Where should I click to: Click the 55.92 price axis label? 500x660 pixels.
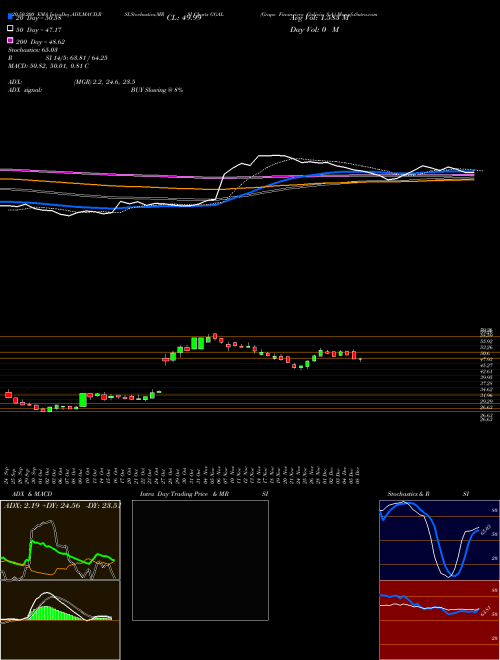point(487,342)
